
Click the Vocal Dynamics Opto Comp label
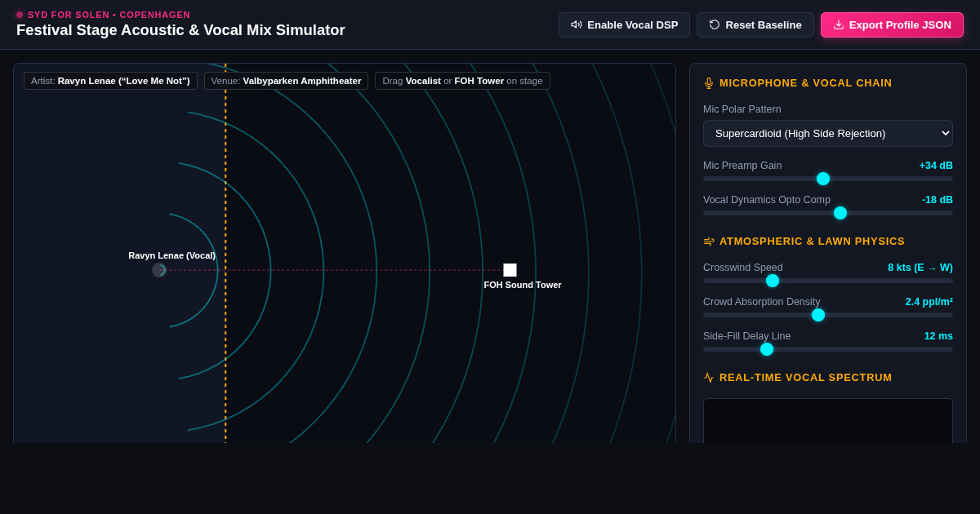767,200
